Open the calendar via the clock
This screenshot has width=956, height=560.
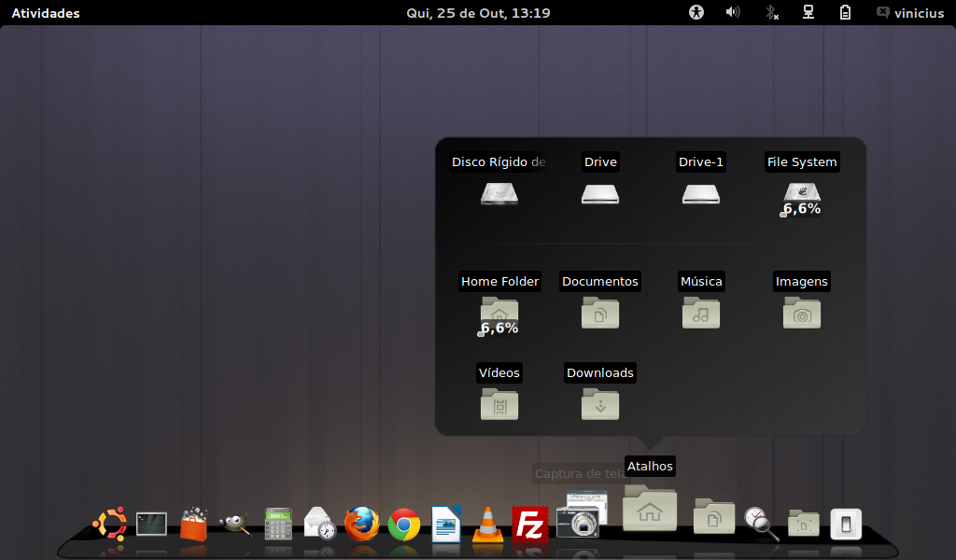[x=478, y=12]
